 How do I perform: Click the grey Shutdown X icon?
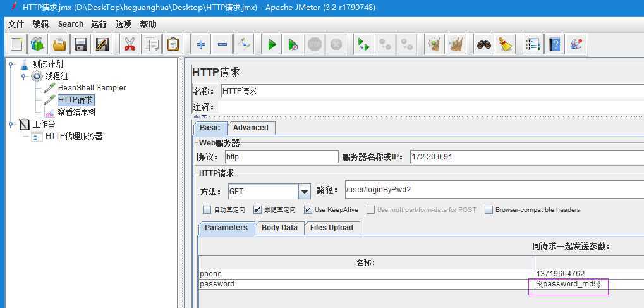[336, 44]
